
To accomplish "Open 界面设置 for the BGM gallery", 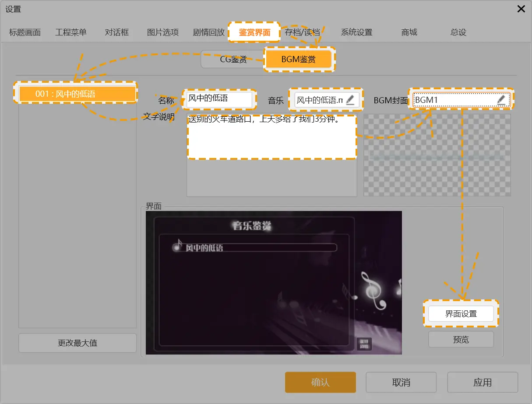I will click(x=461, y=314).
